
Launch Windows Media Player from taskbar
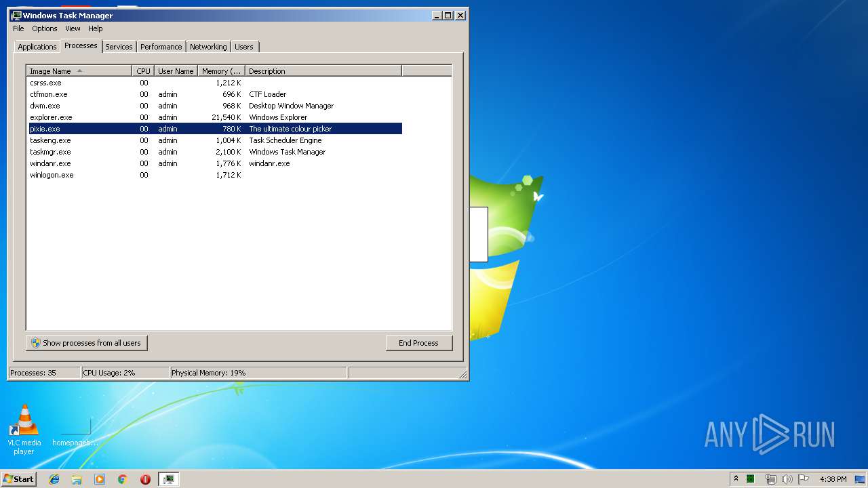100,479
